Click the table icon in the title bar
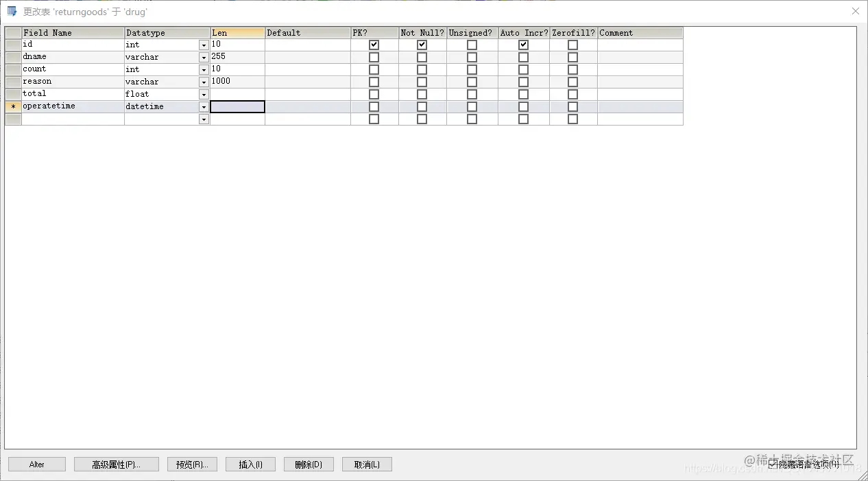868x481 pixels. point(12,12)
